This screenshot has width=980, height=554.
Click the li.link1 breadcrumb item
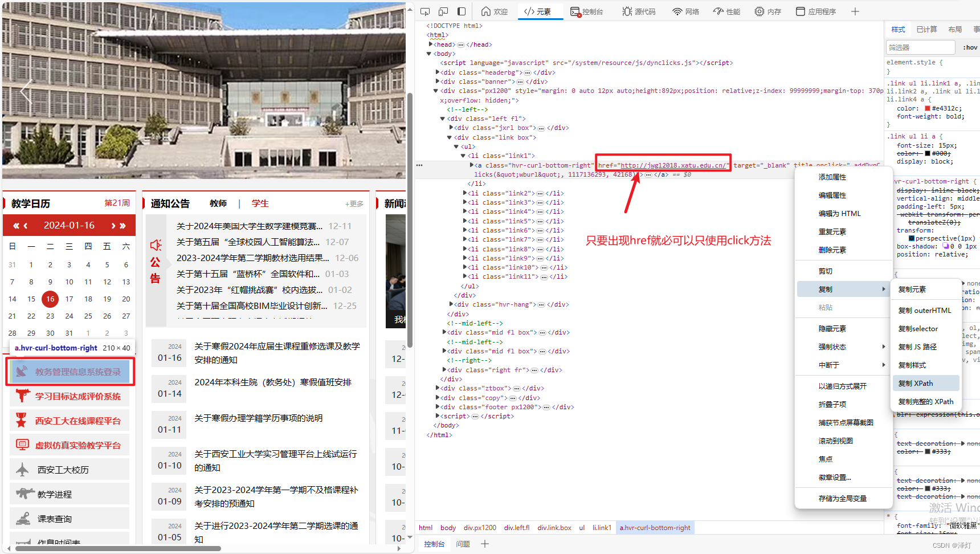tap(602, 528)
